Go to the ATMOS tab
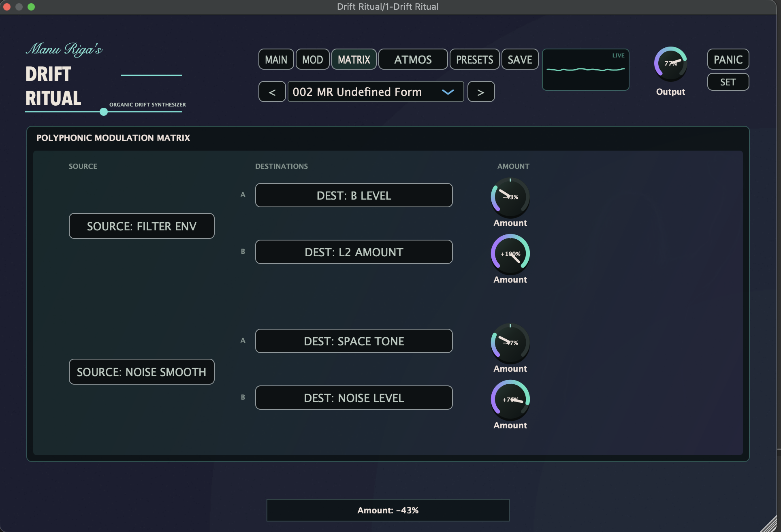 [413, 60]
